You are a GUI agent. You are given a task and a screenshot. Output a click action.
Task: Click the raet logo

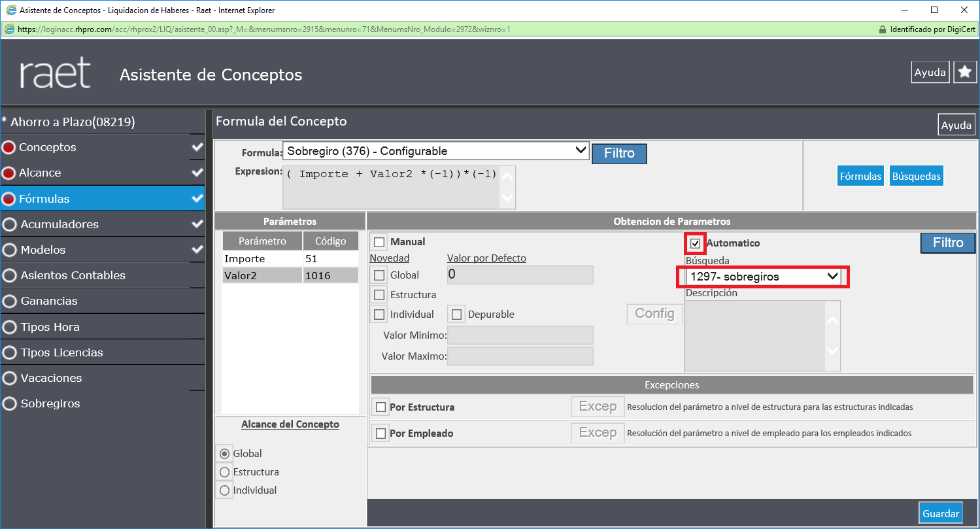(55, 73)
